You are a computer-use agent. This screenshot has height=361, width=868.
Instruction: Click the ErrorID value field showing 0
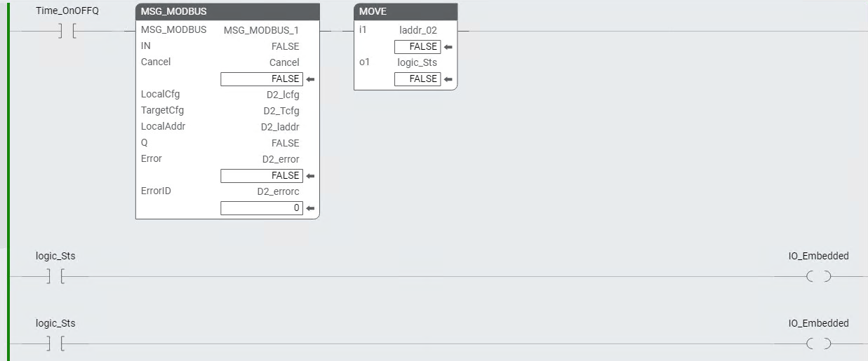(x=262, y=208)
